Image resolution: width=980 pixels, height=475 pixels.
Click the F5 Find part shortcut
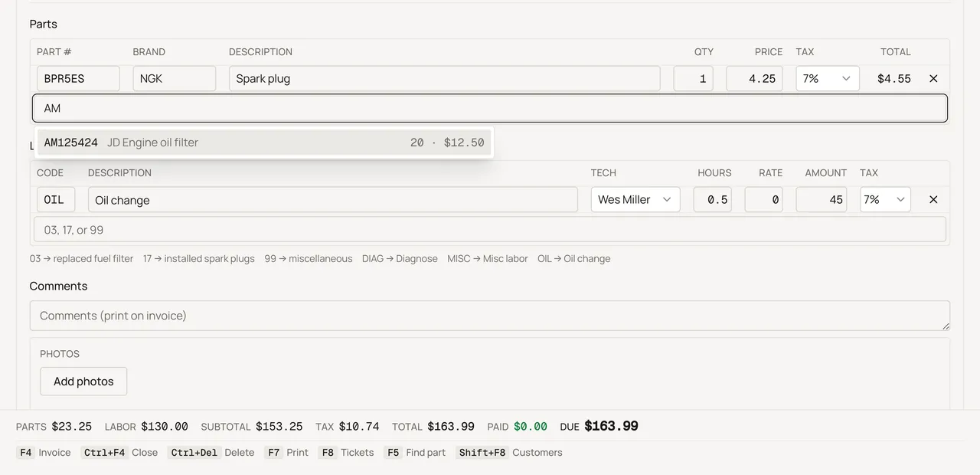pos(415,453)
